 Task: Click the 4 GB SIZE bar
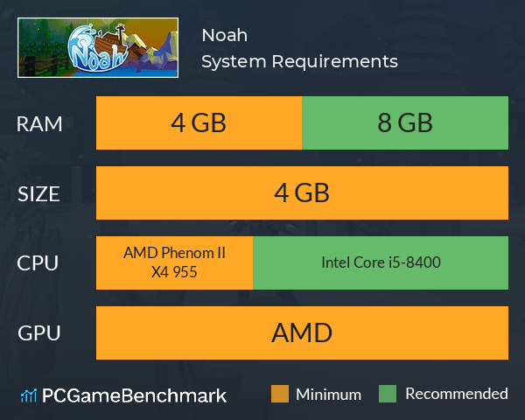[x=302, y=192]
